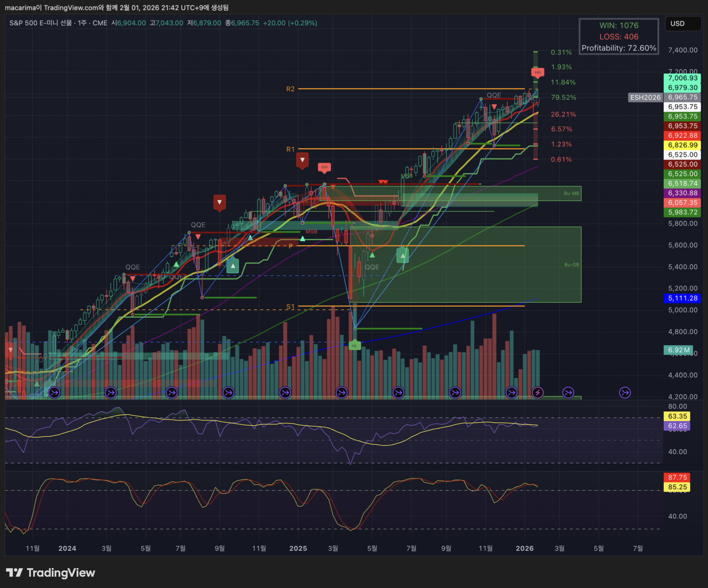Select the Bu-OB order block label
Viewport: 708px width, 588px height.
click(x=571, y=265)
